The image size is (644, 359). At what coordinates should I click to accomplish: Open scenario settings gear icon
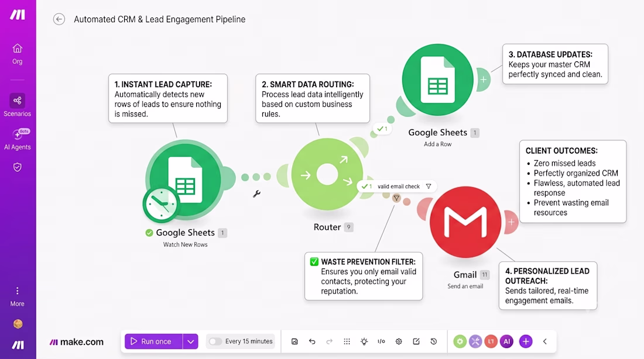click(399, 341)
